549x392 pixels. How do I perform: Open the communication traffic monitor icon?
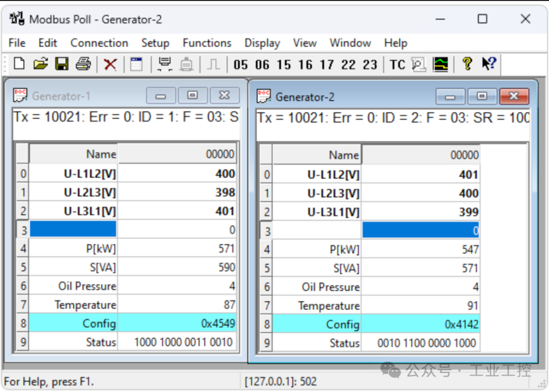(x=419, y=64)
